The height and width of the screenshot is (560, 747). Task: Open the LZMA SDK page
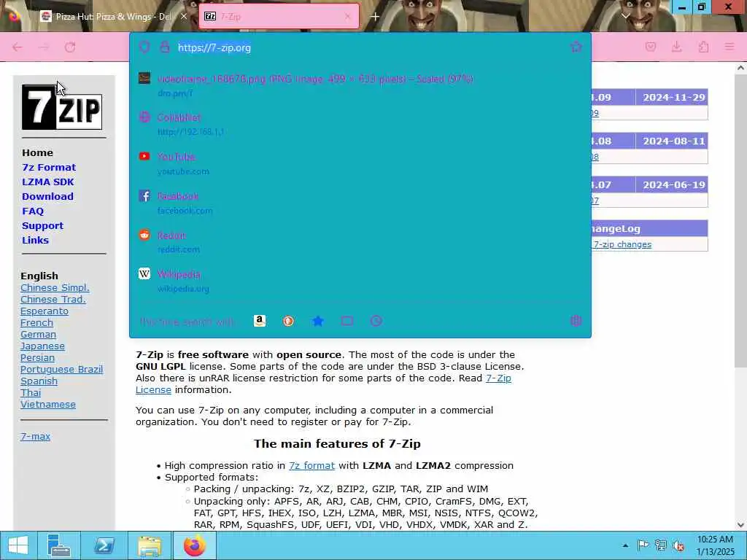(x=47, y=182)
